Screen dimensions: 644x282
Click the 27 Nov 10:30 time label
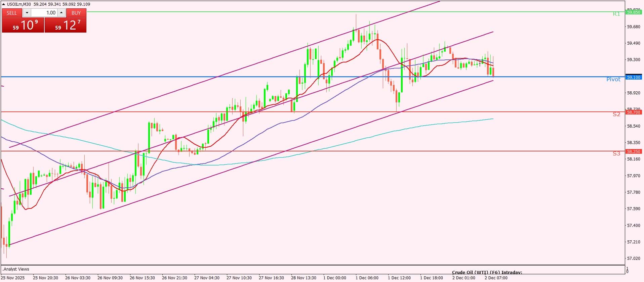click(x=239, y=278)
